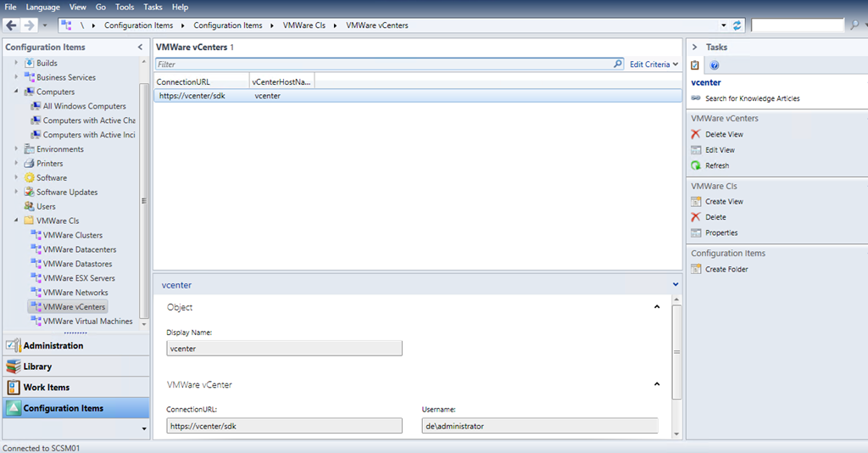Screen dimensions: 868x453
Task: Click the Create Folder icon
Action: (696, 270)
